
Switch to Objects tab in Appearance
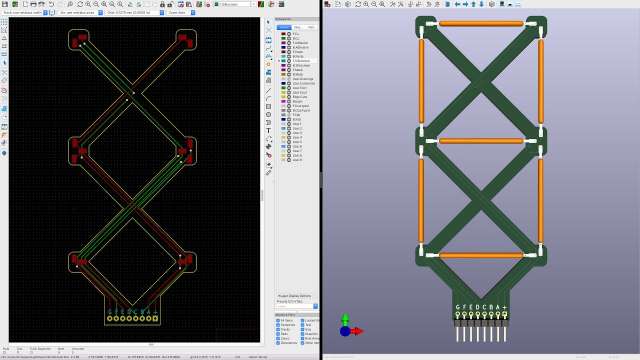point(298,27)
